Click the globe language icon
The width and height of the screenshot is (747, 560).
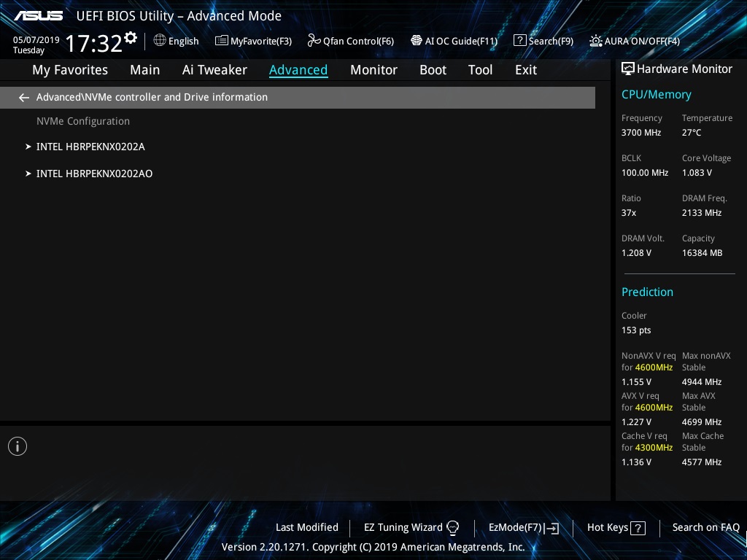point(160,41)
